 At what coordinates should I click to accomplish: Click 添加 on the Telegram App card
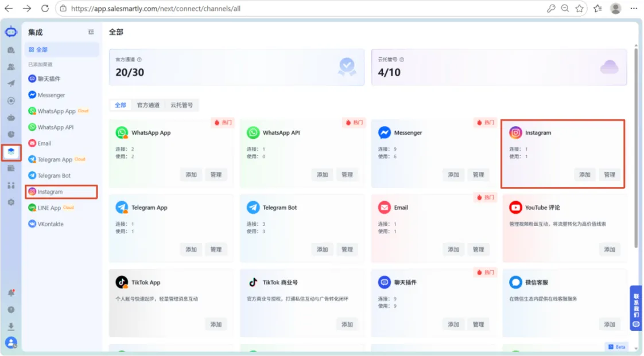click(x=191, y=249)
